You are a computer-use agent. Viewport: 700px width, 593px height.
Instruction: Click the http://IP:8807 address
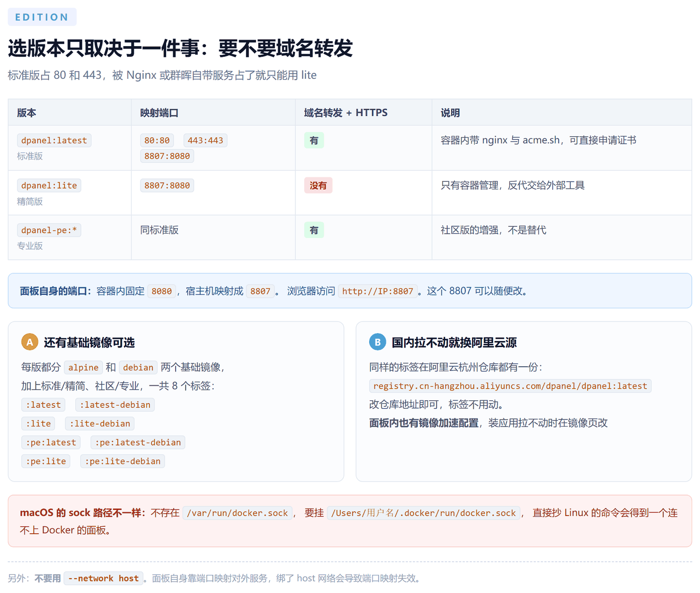[378, 291]
